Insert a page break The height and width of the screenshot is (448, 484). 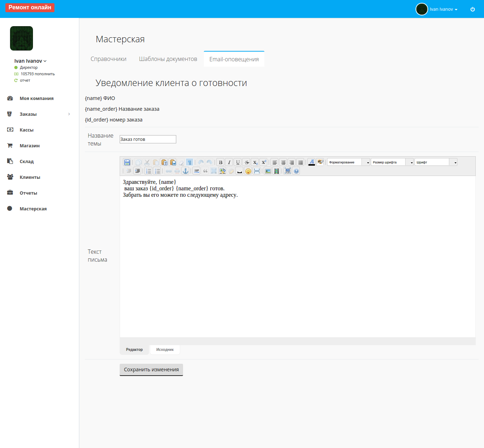(x=257, y=171)
